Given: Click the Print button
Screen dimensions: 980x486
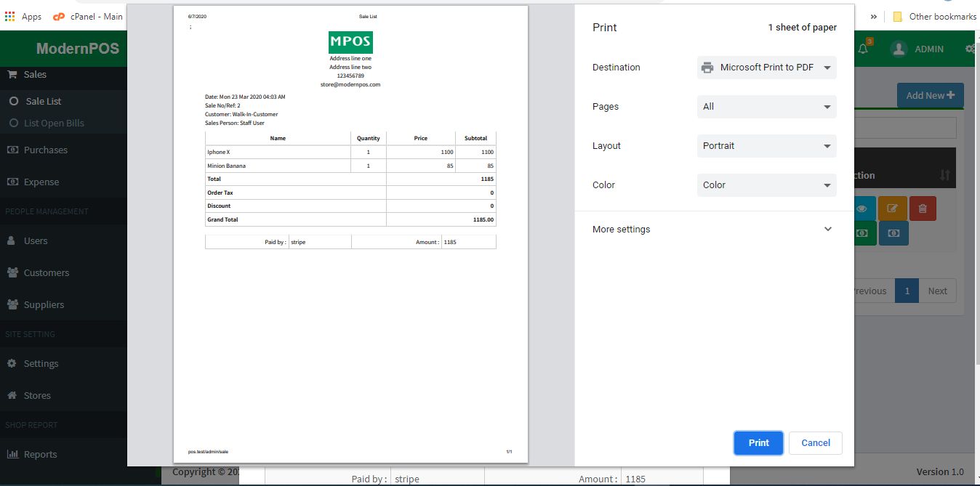Looking at the screenshot, I should [x=758, y=443].
